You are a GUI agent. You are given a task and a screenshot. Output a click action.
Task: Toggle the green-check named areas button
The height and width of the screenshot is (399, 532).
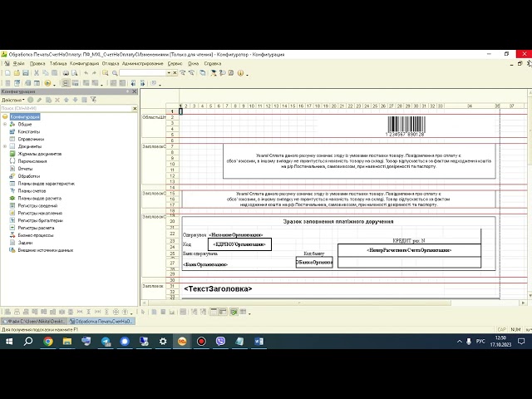pyautogui.click(x=234, y=312)
